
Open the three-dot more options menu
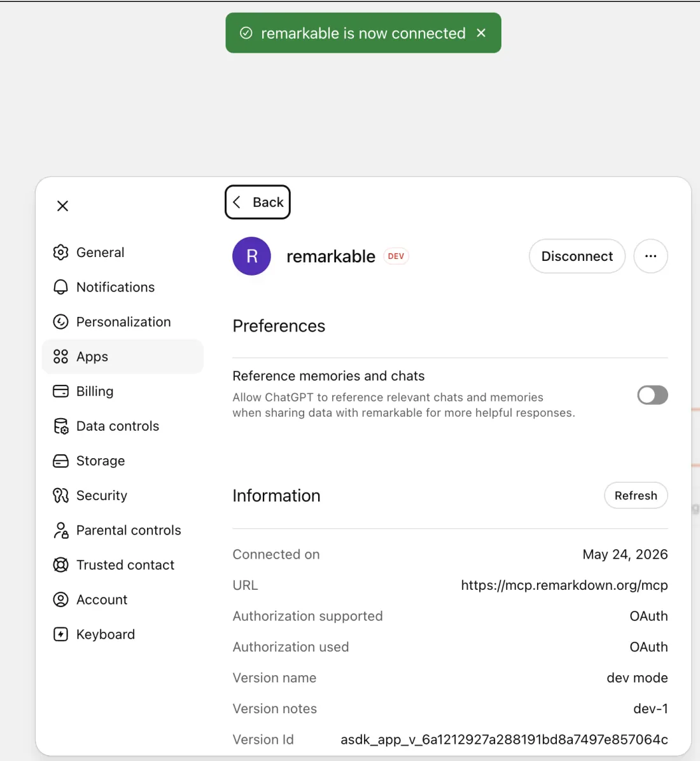point(650,256)
